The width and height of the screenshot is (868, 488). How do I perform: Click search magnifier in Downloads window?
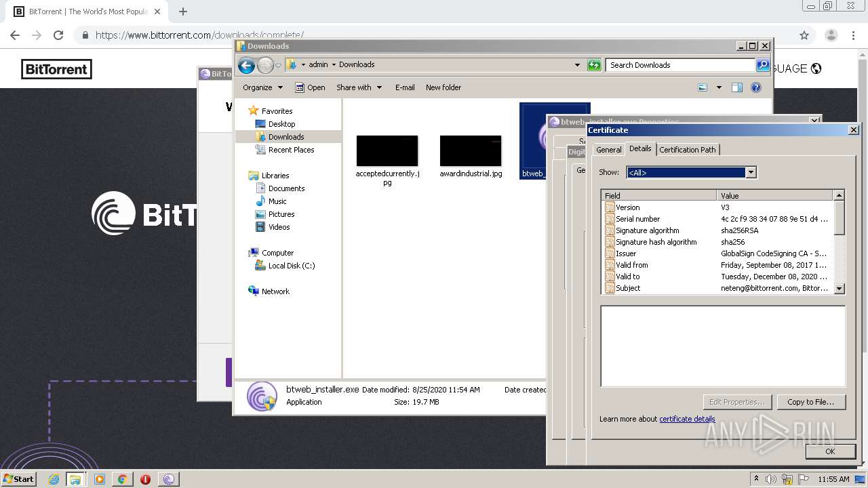(763, 65)
